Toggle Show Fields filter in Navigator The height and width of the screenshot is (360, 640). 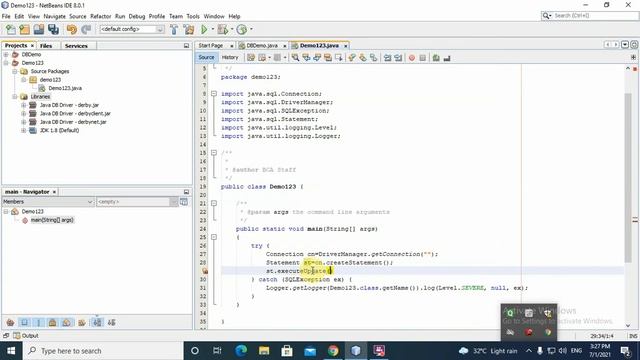[24, 322]
